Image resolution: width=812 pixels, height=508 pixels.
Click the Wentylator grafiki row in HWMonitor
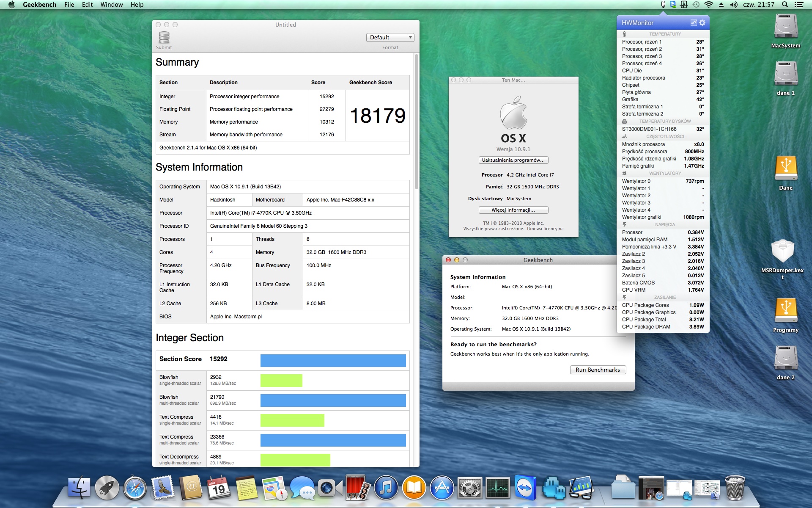663,217
